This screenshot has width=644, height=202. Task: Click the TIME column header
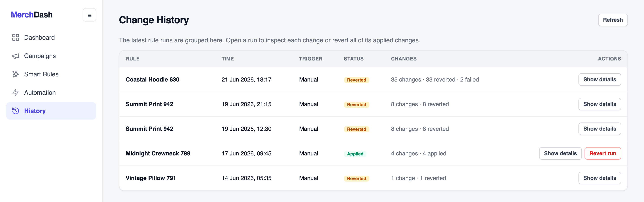[227, 59]
